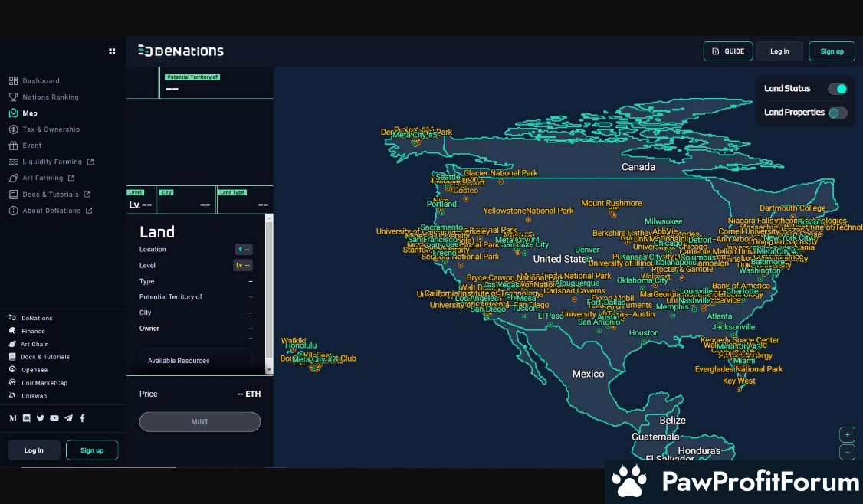Open the GUIDE button
Screen dimensions: 863x504
point(728,51)
